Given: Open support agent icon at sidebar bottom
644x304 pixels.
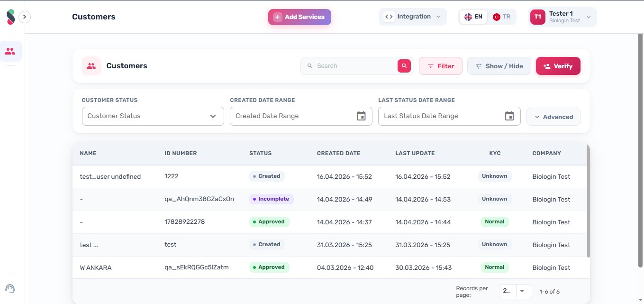Looking at the screenshot, I should point(10,288).
